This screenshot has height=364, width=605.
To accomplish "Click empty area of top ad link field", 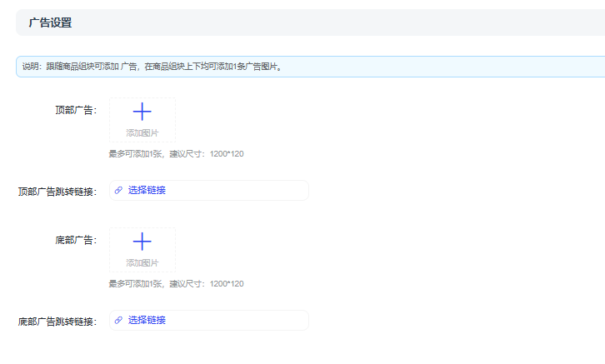I will (x=242, y=191).
